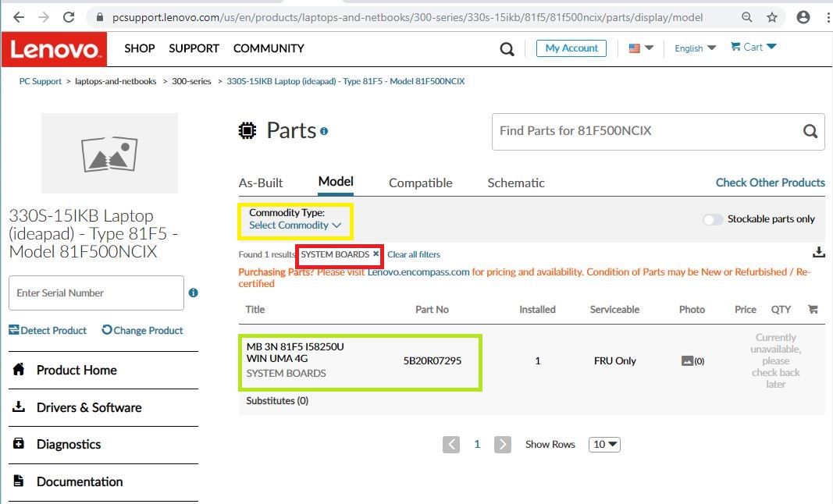Click the Enter Serial Number field
This screenshot has height=504, width=833.
tap(96, 293)
